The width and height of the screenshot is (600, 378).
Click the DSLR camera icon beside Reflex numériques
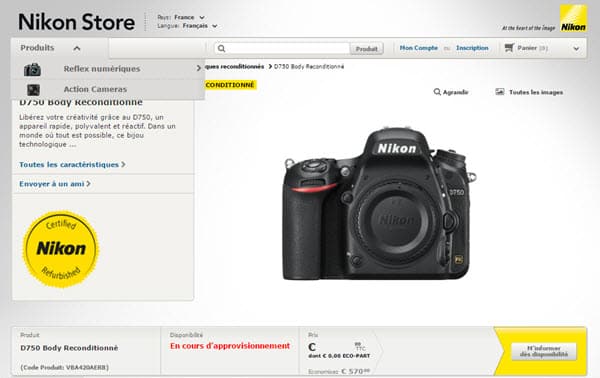[x=33, y=69]
